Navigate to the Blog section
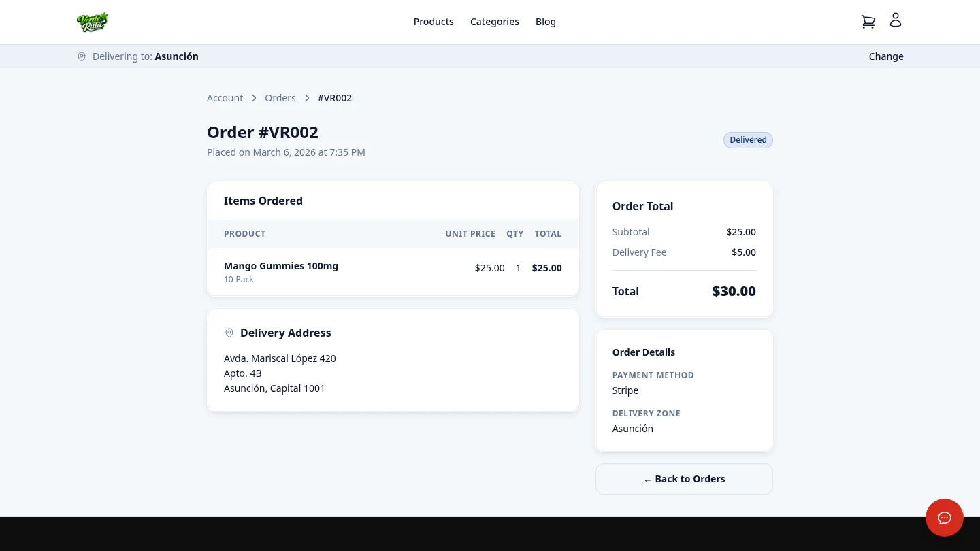This screenshot has height=551, width=980. (x=545, y=21)
